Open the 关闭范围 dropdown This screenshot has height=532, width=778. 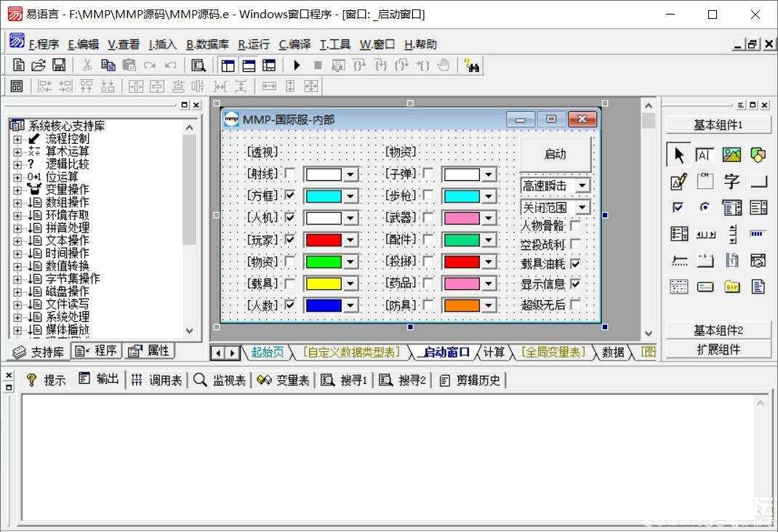pos(582,206)
